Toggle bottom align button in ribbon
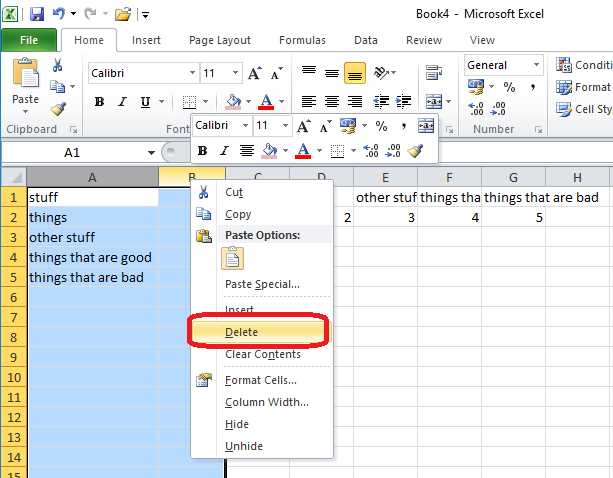613x478 pixels. coord(354,73)
